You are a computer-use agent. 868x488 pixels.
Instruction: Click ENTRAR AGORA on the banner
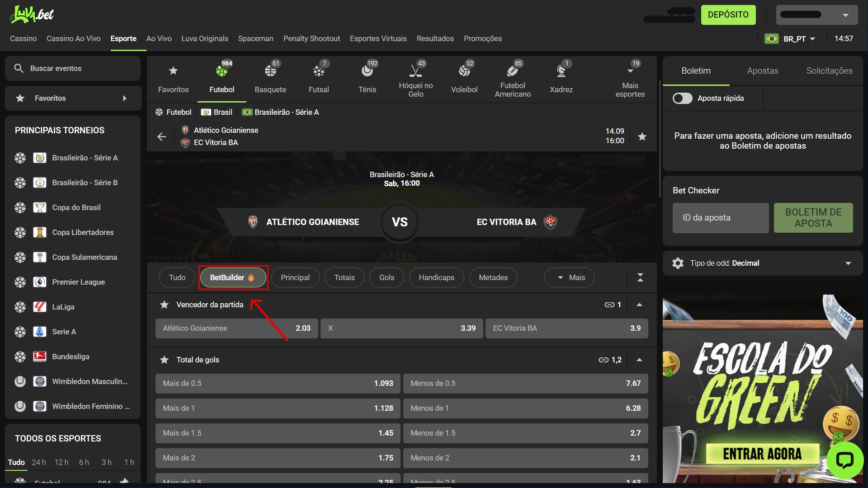[x=762, y=454]
